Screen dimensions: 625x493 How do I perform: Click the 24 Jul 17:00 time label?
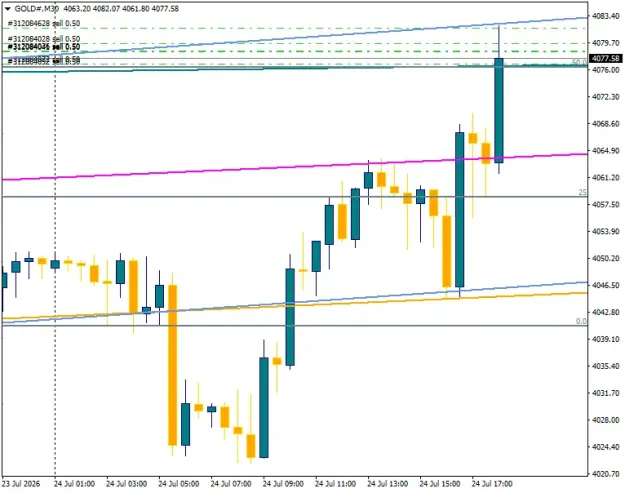tap(492, 484)
